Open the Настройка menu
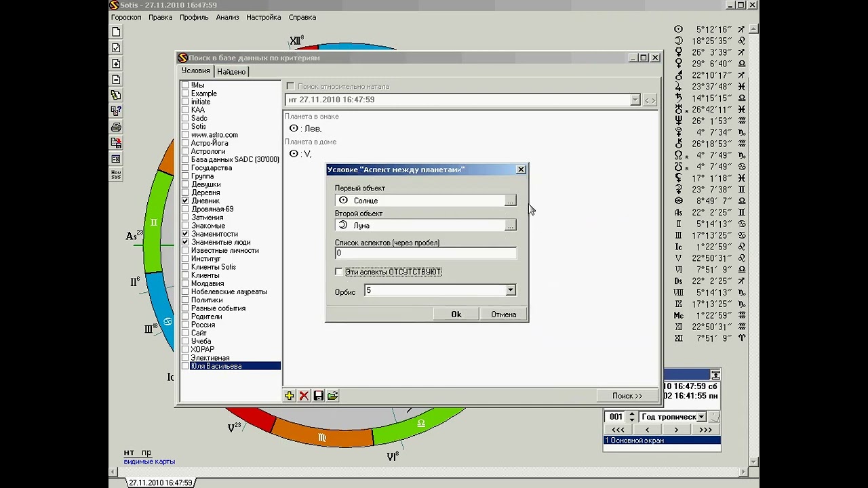 [264, 17]
